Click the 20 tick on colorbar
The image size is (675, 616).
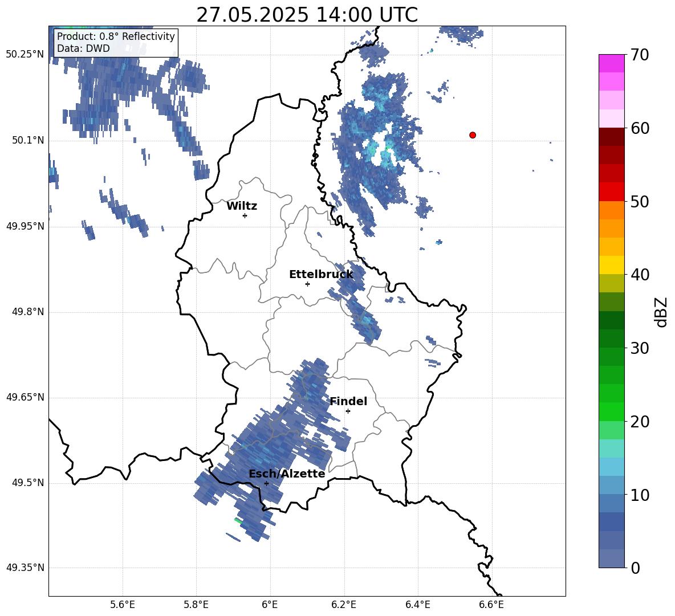point(640,422)
